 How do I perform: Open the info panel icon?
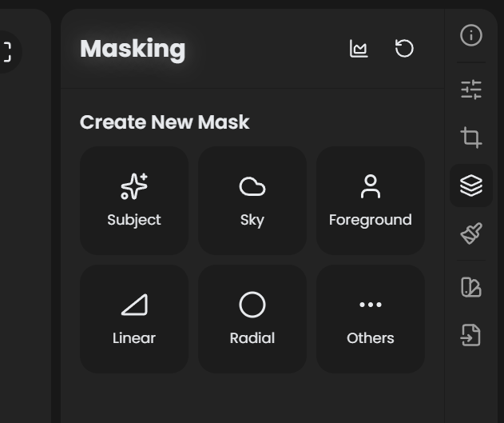[471, 35]
